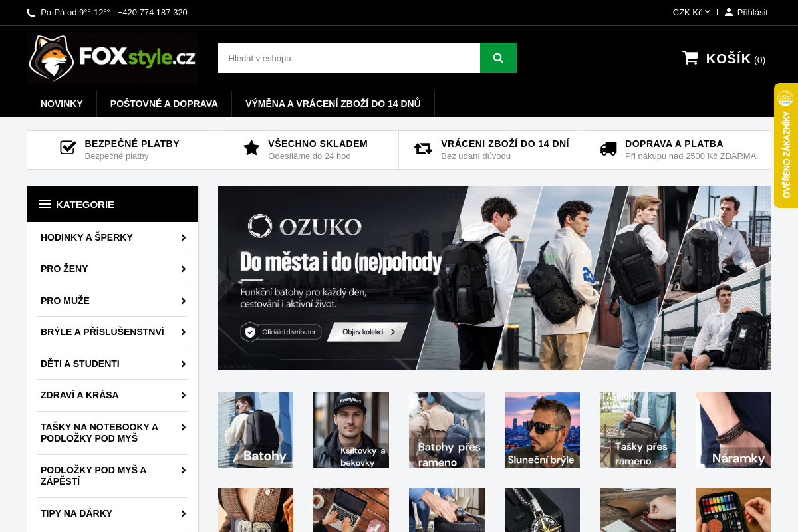Open Výměna a vrácení zboží do 14 dnů
798x532 pixels.
pyautogui.click(x=333, y=104)
